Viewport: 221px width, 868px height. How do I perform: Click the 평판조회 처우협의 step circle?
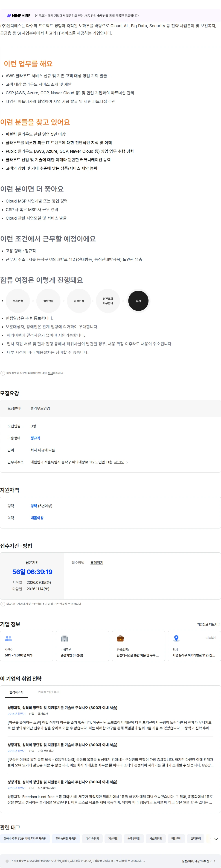[108, 301]
